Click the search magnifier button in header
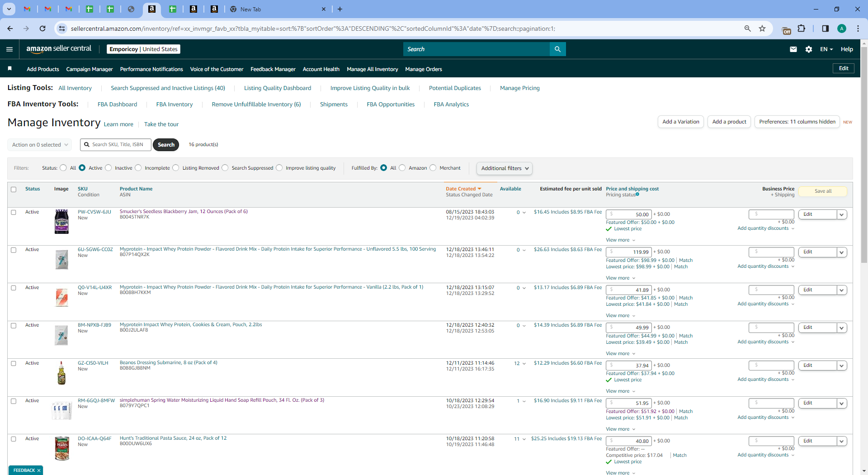This screenshot has width=868, height=475. 557,49
